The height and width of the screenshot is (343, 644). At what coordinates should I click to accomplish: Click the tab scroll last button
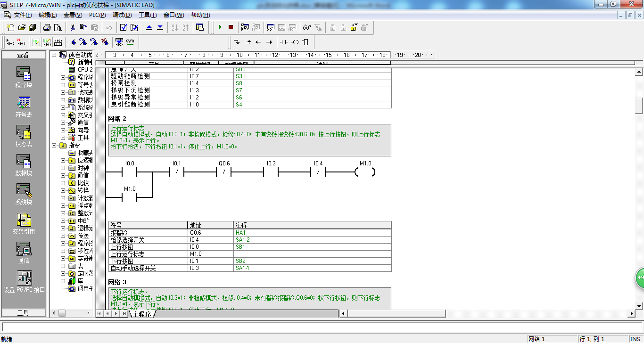(x=124, y=314)
